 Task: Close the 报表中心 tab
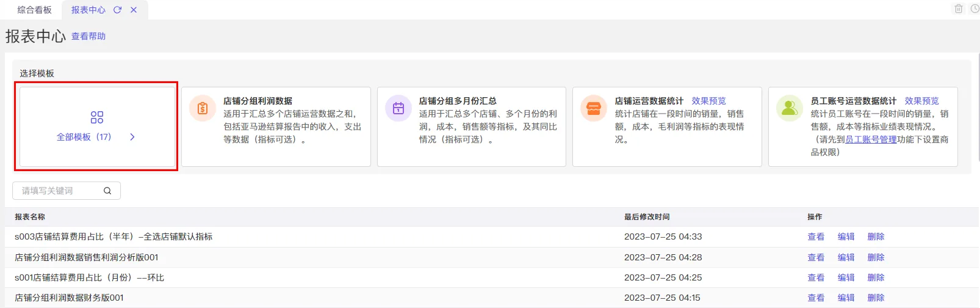click(134, 10)
